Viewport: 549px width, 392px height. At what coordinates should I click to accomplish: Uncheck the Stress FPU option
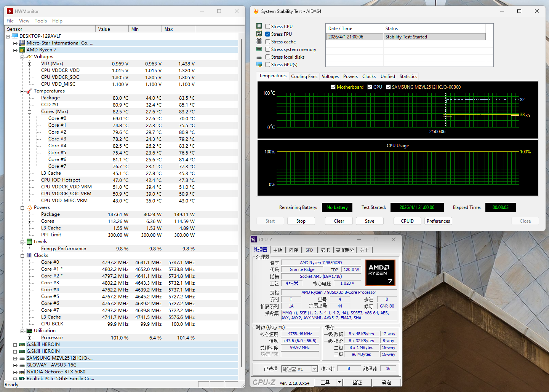click(x=268, y=34)
